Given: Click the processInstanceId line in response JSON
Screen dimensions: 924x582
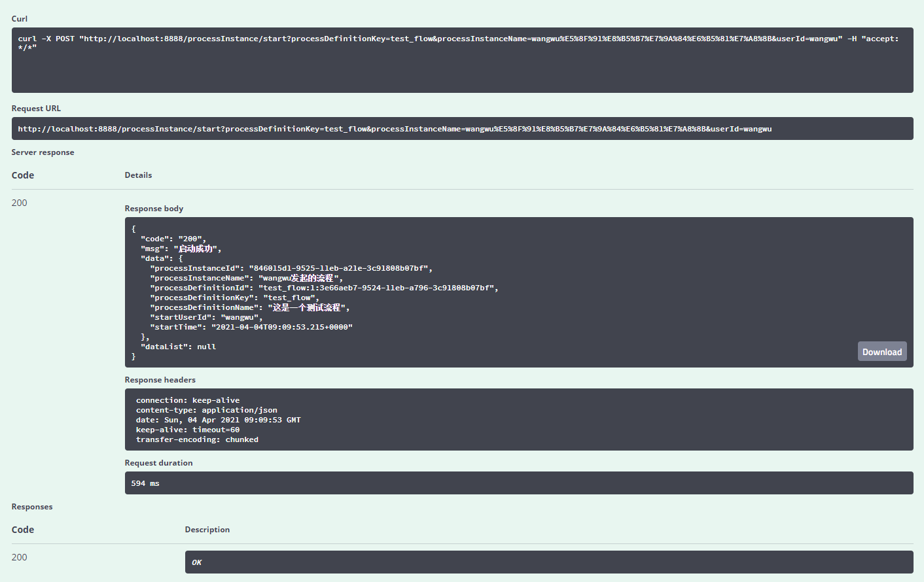Looking at the screenshot, I should pos(291,268).
